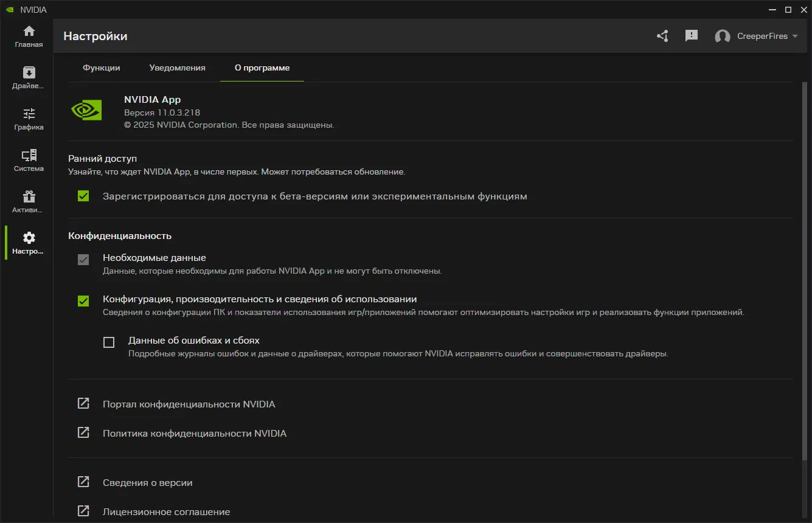Screen dimensions: 812x523
Task: Click the share icon in the header
Action: tap(662, 36)
